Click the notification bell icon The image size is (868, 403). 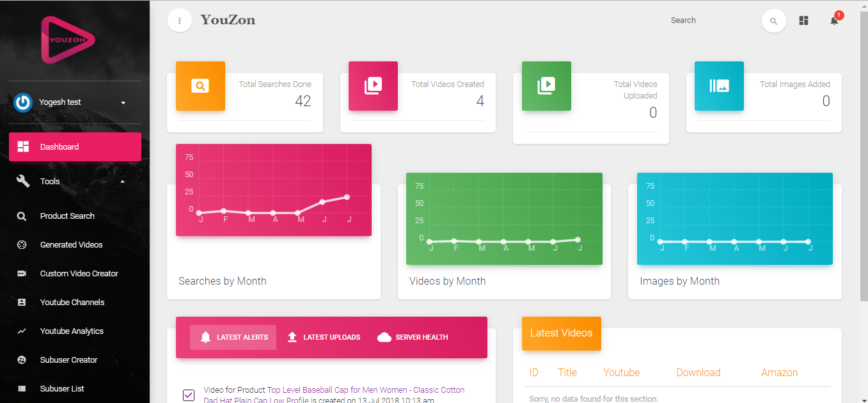pyautogui.click(x=834, y=21)
